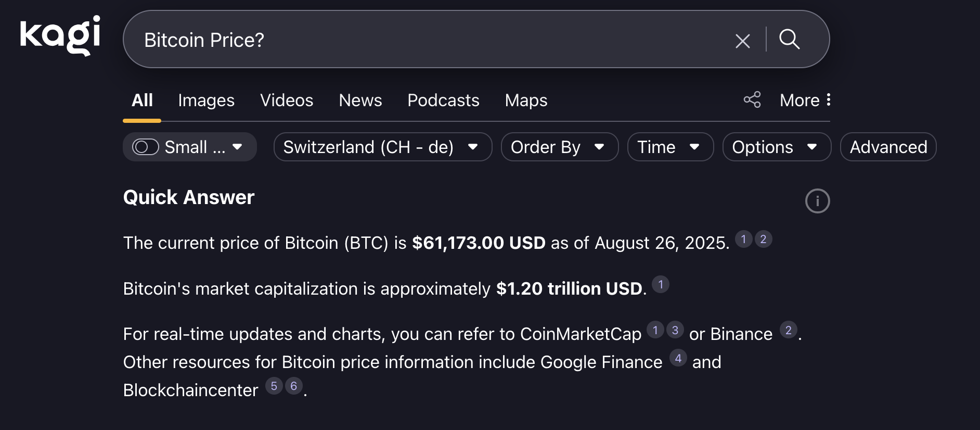Open citation 6 after Blockchaincenter
This screenshot has width=980, height=430.
293,386
